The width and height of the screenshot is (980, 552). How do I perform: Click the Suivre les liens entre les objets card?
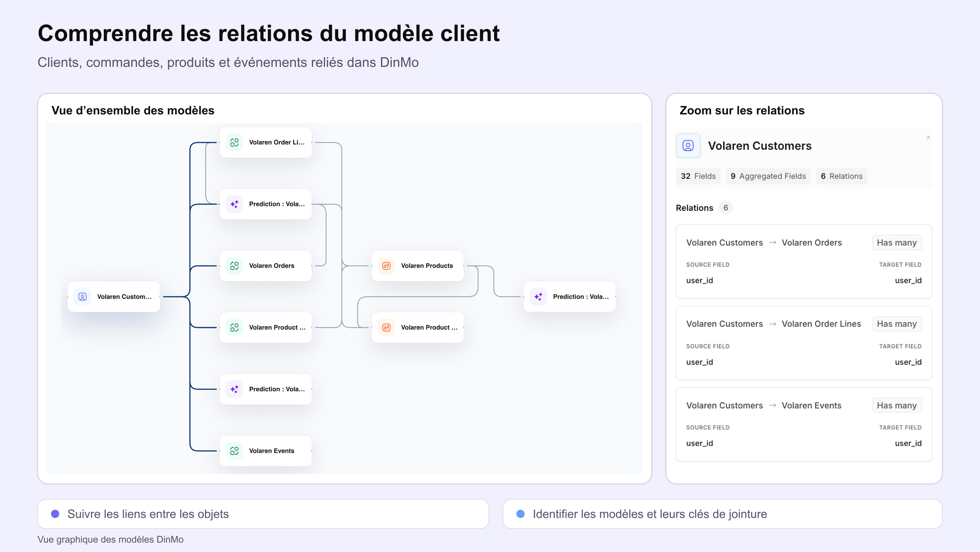coord(263,514)
